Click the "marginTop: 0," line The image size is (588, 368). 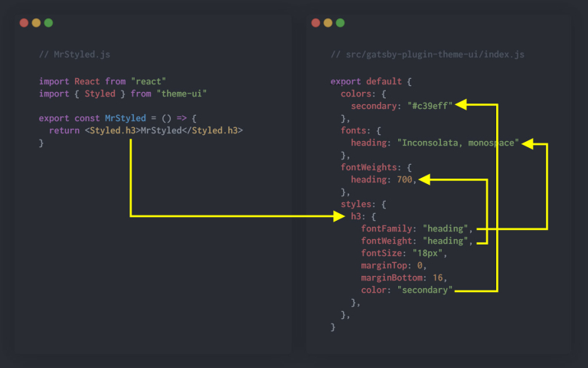coord(394,265)
